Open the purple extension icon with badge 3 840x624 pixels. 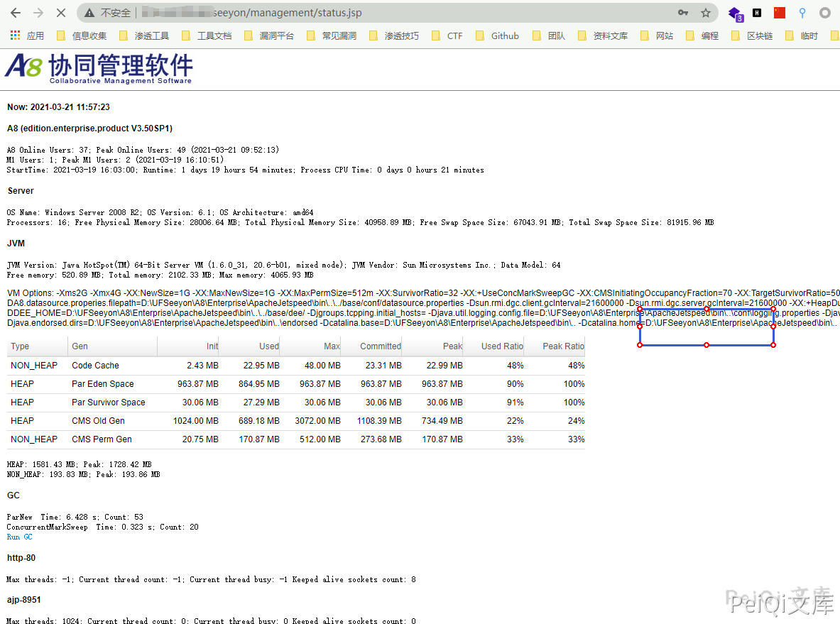[x=735, y=13]
